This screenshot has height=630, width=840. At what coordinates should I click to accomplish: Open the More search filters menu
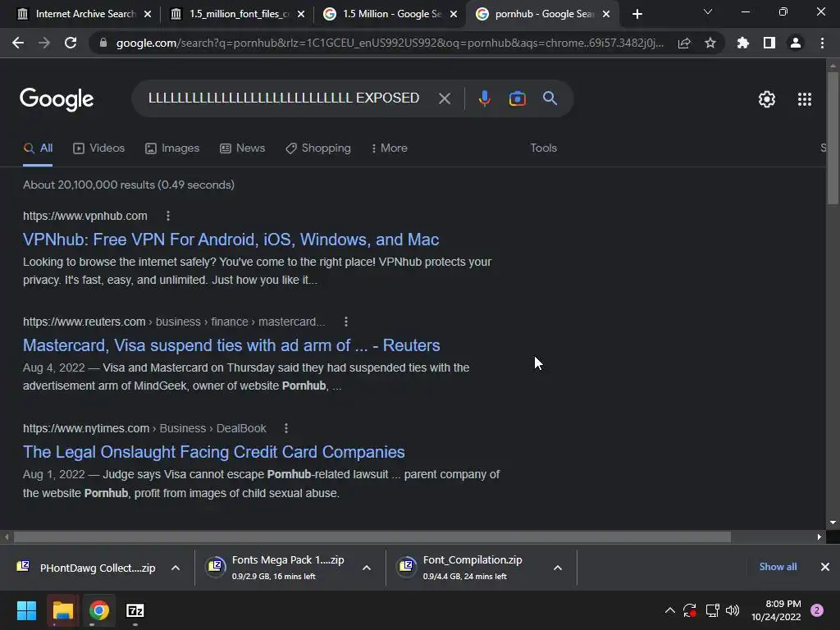tap(390, 148)
